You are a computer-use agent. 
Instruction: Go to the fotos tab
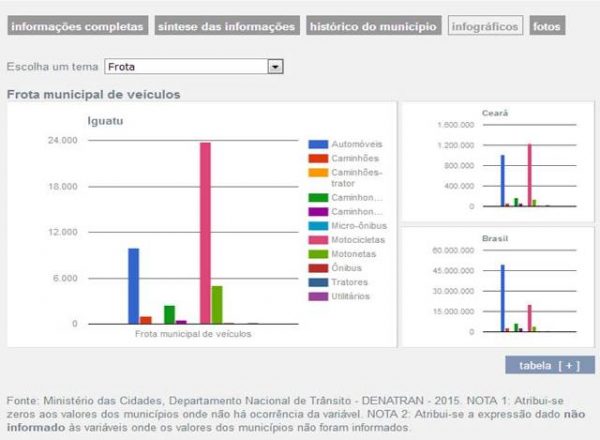click(x=546, y=26)
